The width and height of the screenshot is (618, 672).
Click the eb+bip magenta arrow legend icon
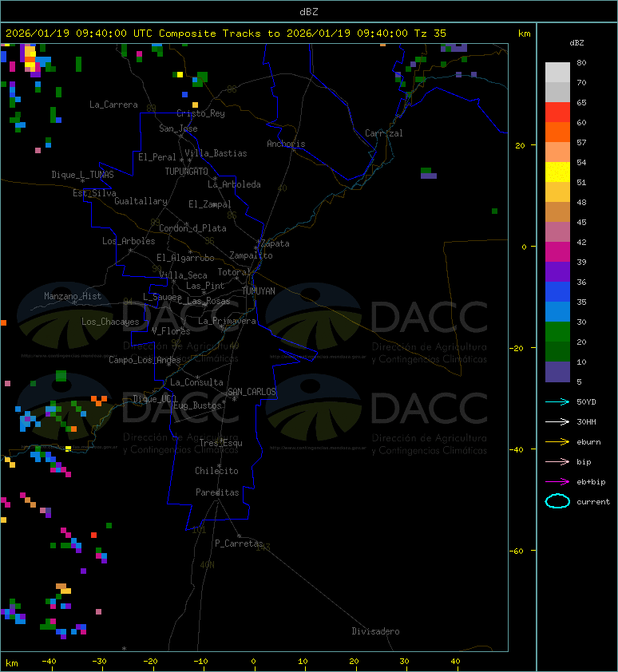pyautogui.click(x=557, y=482)
